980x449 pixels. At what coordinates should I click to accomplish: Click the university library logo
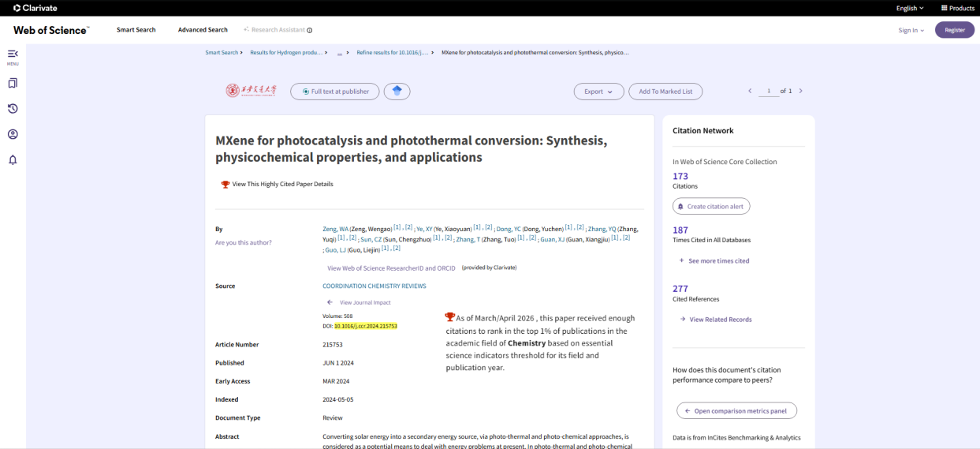pos(252,91)
